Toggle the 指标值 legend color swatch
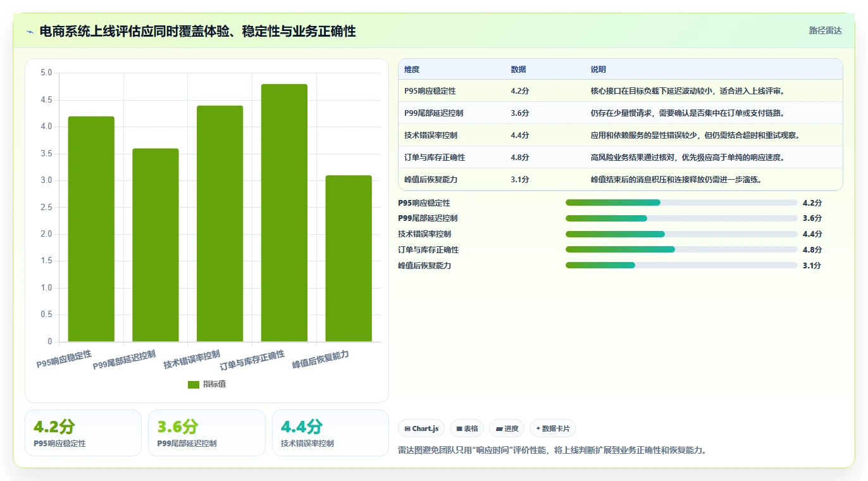The image size is (868, 481). (194, 384)
